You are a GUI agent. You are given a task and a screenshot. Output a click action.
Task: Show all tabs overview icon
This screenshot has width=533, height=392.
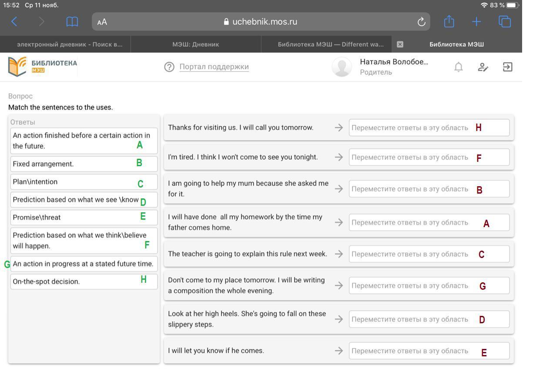pyautogui.click(x=505, y=22)
